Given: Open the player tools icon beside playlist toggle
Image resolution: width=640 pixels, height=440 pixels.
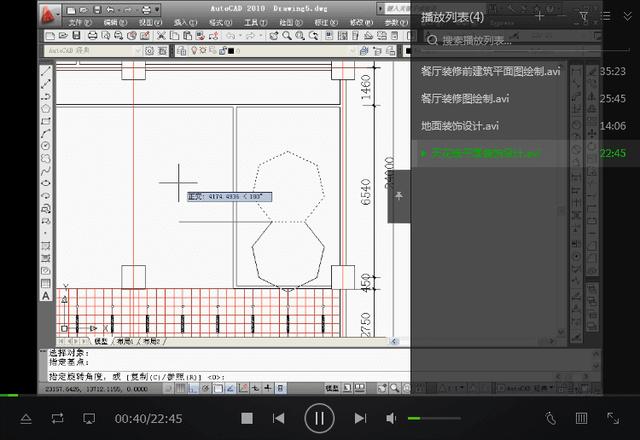Looking at the screenshot, I should coord(550,418).
